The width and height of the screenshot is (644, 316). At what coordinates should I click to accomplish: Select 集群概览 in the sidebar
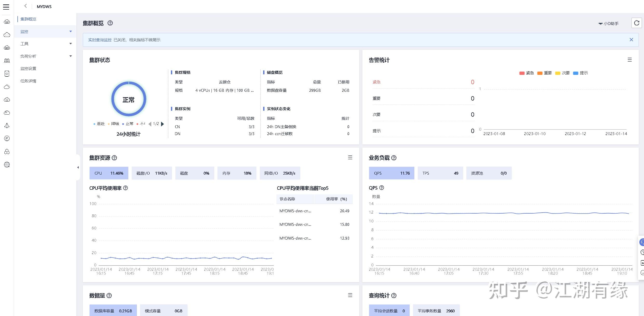click(28, 19)
